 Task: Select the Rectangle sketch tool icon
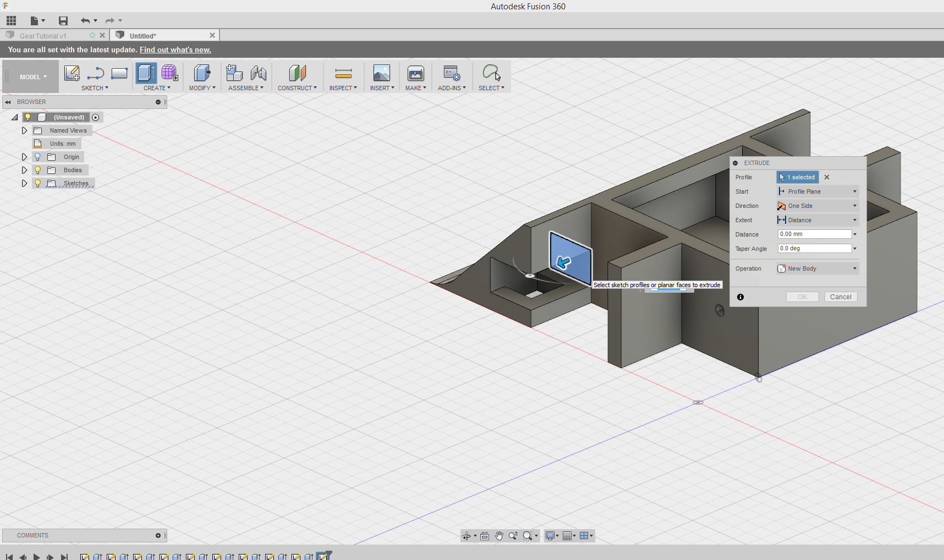119,73
